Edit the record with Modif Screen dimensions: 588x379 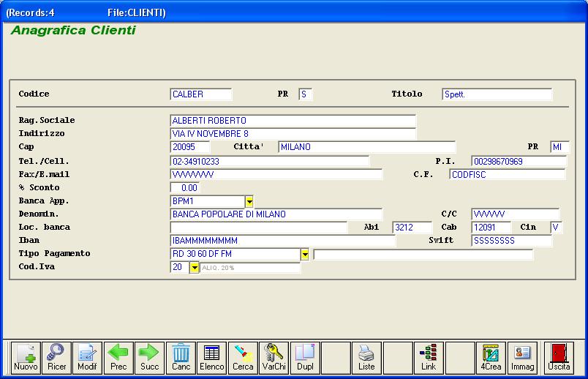click(87, 358)
